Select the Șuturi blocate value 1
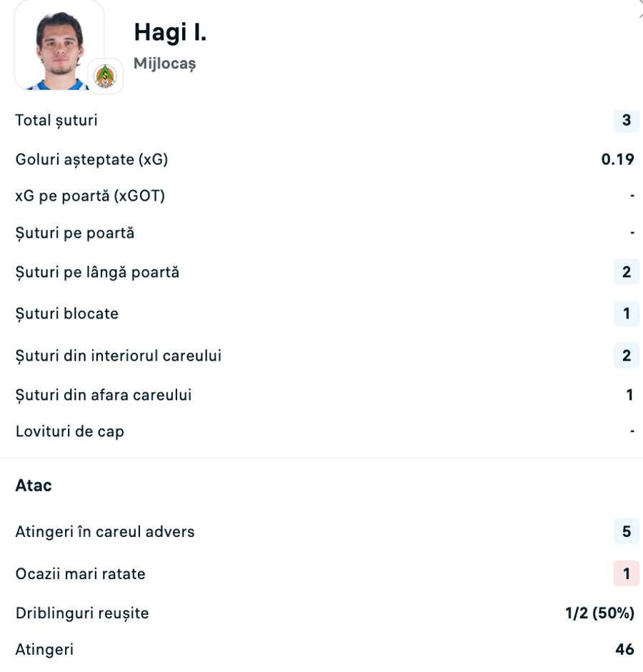This screenshot has height=672, width=643. coord(625,314)
